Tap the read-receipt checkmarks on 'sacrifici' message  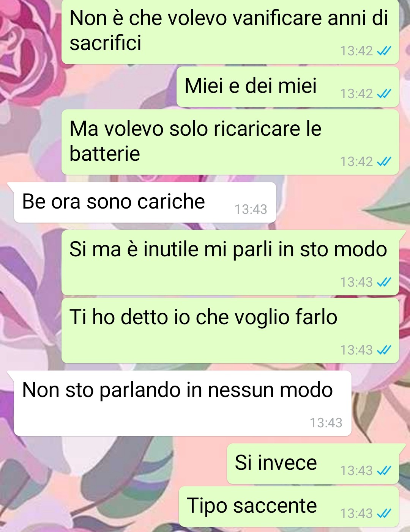coord(384,51)
